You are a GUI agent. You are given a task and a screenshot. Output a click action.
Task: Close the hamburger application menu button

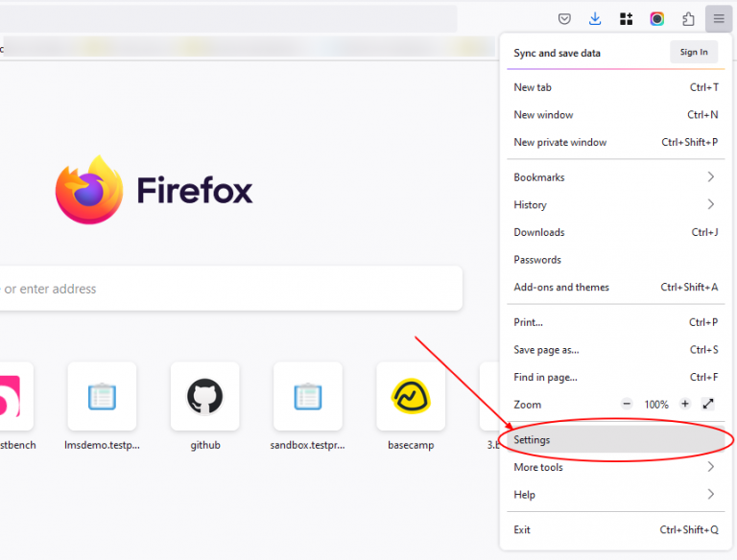pyautogui.click(x=718, y=19)
